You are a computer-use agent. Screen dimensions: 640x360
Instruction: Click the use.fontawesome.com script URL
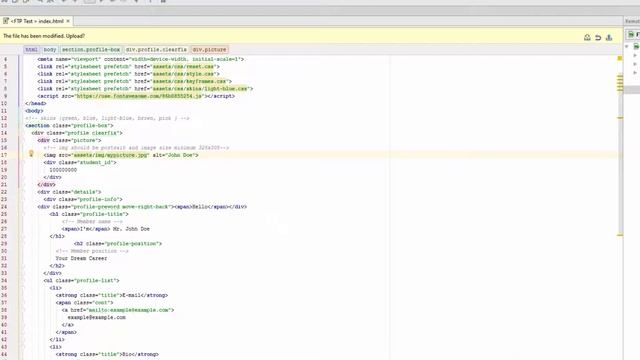pos(139,96)
